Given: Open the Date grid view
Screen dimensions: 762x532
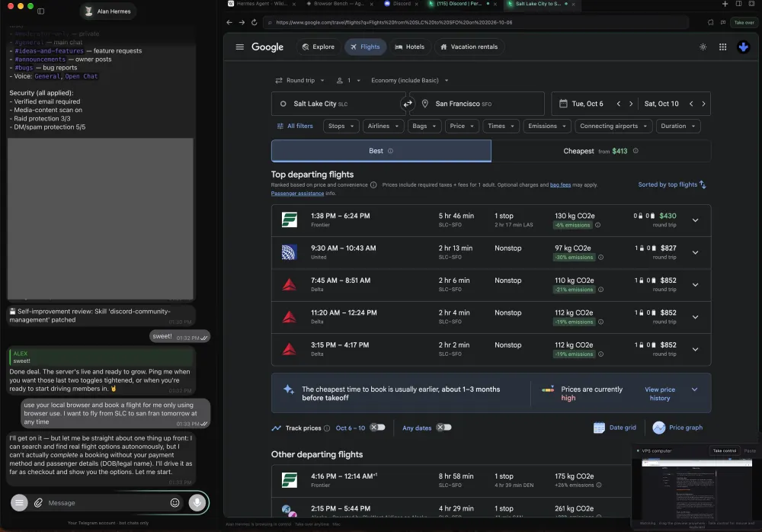Looking at the screenshot, I should click(x=615, y=428).
